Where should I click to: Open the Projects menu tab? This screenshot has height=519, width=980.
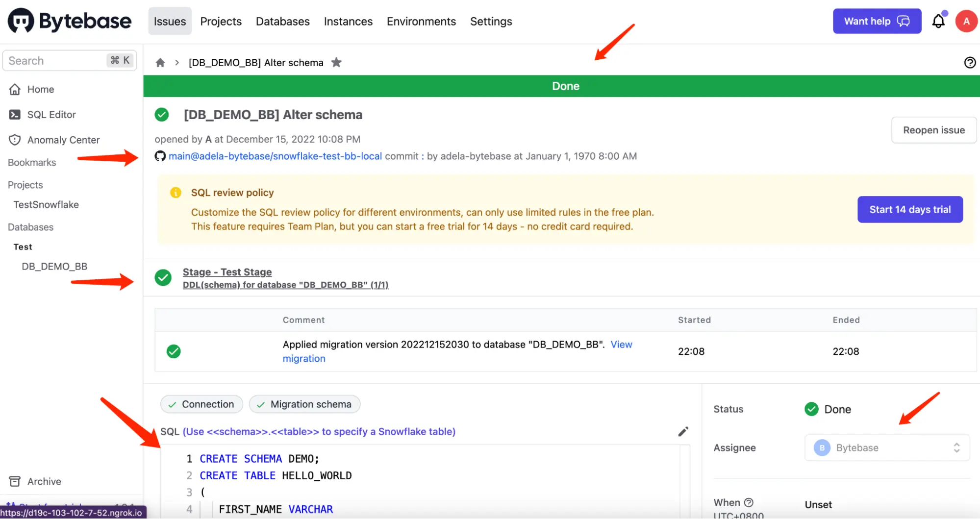pos(221,22)
